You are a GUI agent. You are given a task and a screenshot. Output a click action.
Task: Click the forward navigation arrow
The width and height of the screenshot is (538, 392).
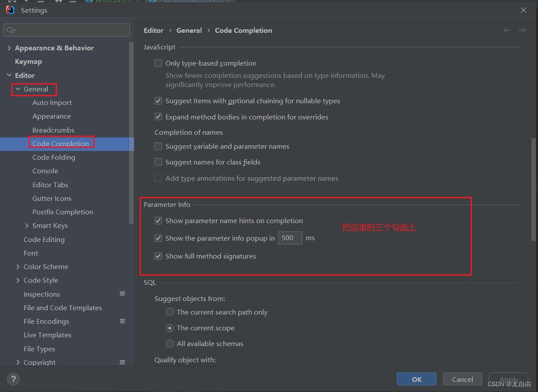[x=522, y=30]
